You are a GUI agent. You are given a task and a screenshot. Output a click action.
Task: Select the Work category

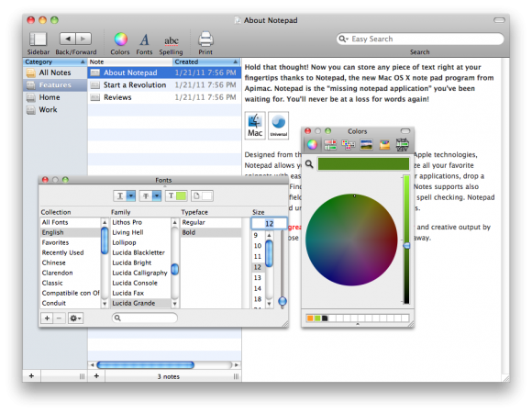click(x=55, y=109)
